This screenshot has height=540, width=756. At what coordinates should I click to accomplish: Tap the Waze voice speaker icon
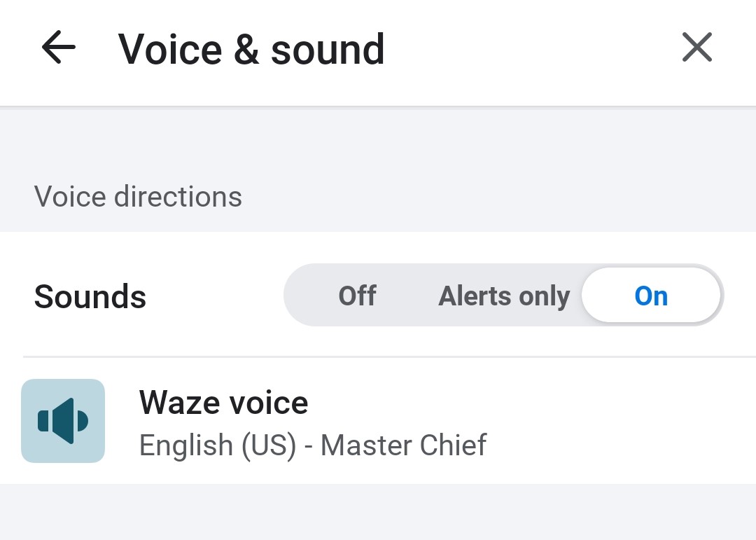click(63, 421)
